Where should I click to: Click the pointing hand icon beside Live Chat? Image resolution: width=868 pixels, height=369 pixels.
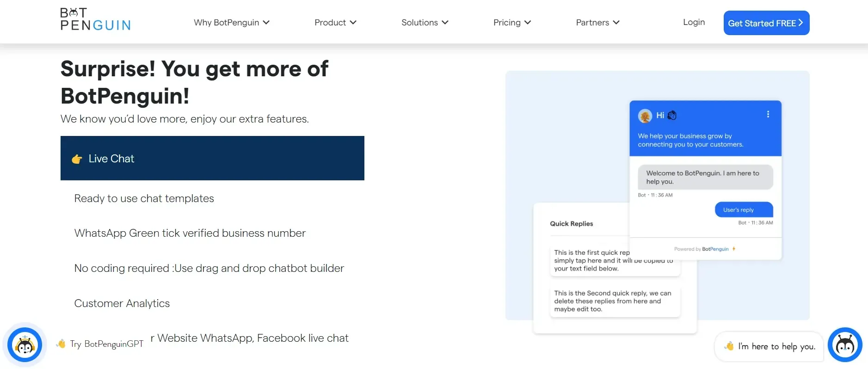[x=77, y=159]
